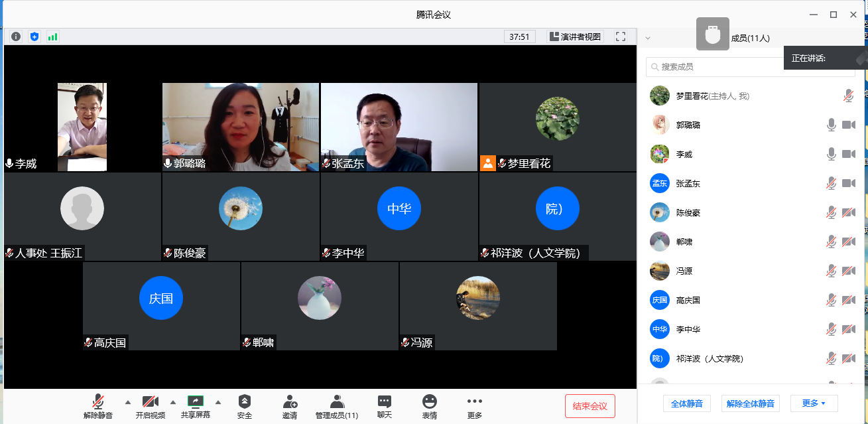868x424 pixels.
Task: Toggle 张孟东's camera icon in member list
Action: (848, 183)
